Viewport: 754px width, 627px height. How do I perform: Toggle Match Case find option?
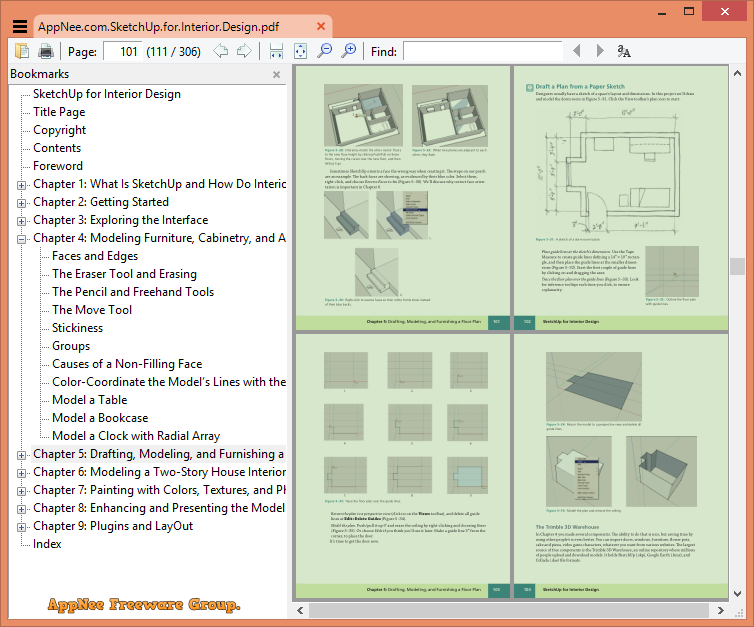[624, 51]
